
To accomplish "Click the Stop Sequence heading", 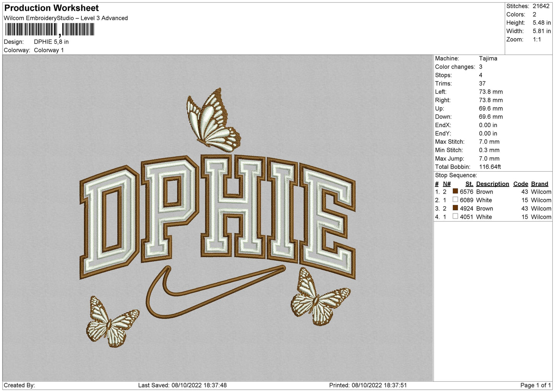I will coord(456,175).
